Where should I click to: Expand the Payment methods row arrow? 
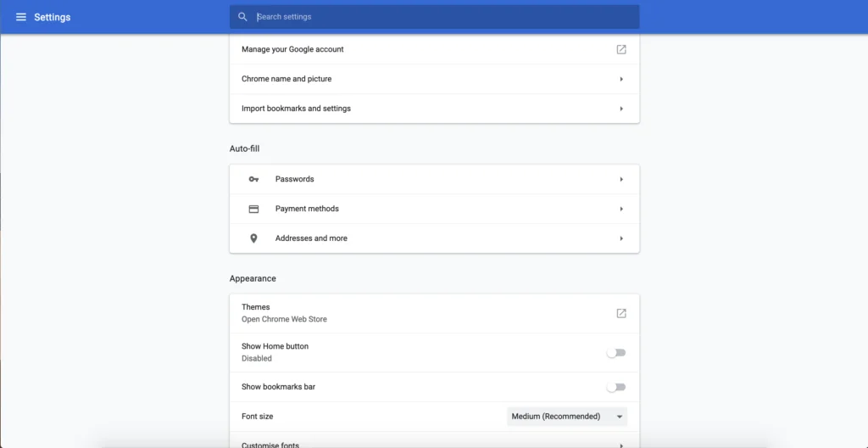click(621, 209)
